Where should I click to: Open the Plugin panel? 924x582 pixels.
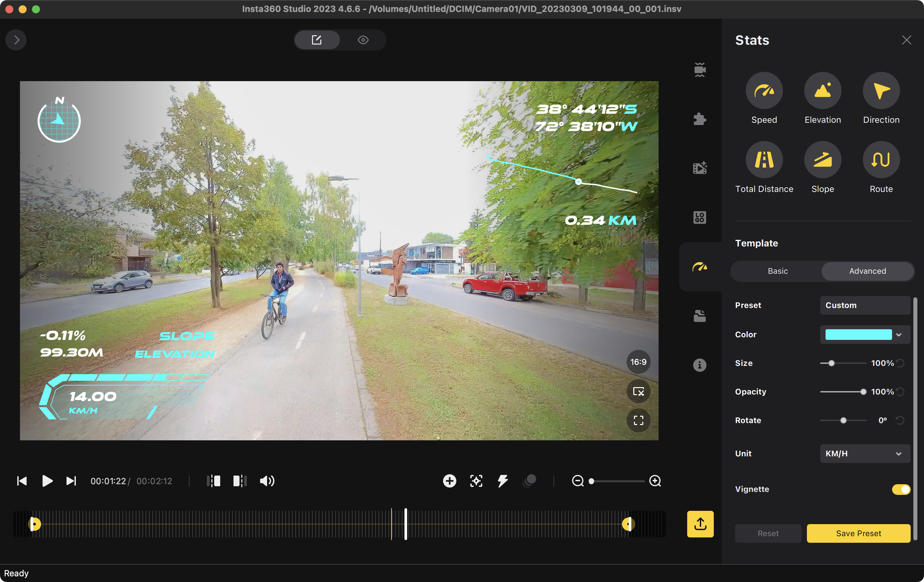[x=699, y=119]
